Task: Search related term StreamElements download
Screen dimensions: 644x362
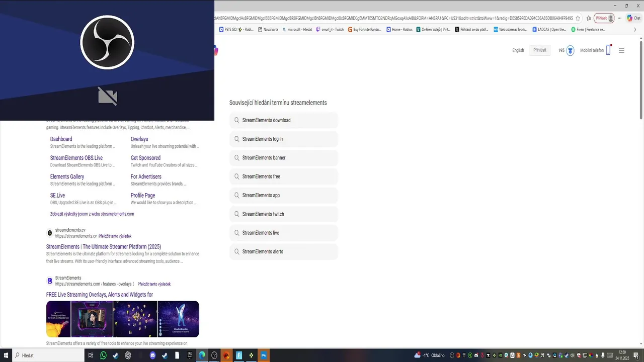Action: (x=284, y=120)
